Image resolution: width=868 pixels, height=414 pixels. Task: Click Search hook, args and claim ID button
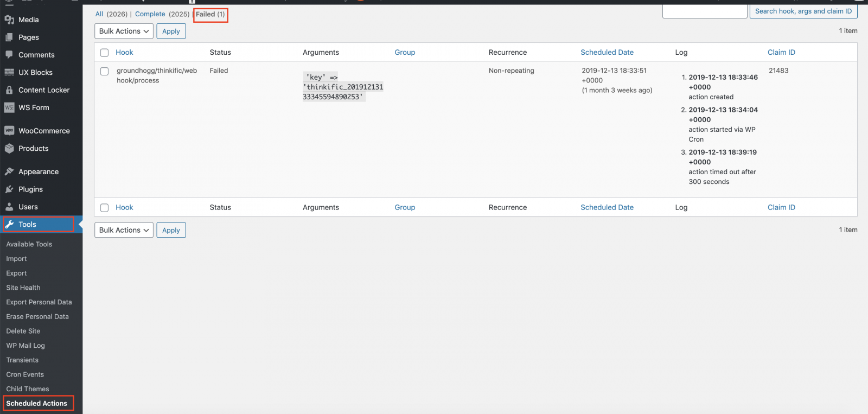coord(803,11)
